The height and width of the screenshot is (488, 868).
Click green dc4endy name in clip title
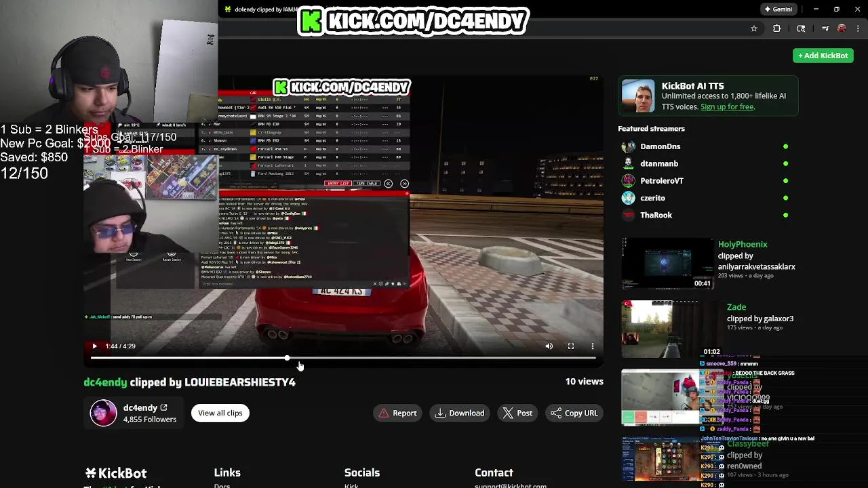click(105, 382)
